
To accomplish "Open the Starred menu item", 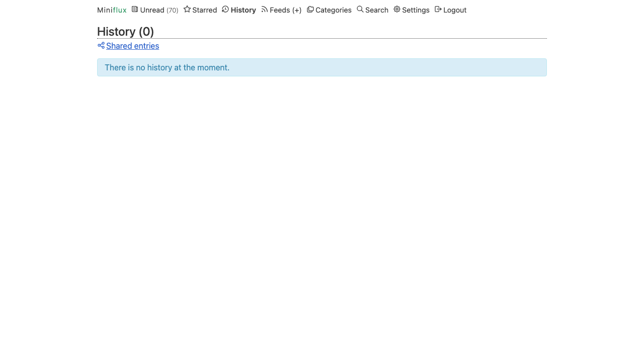I will click(205, 10).
